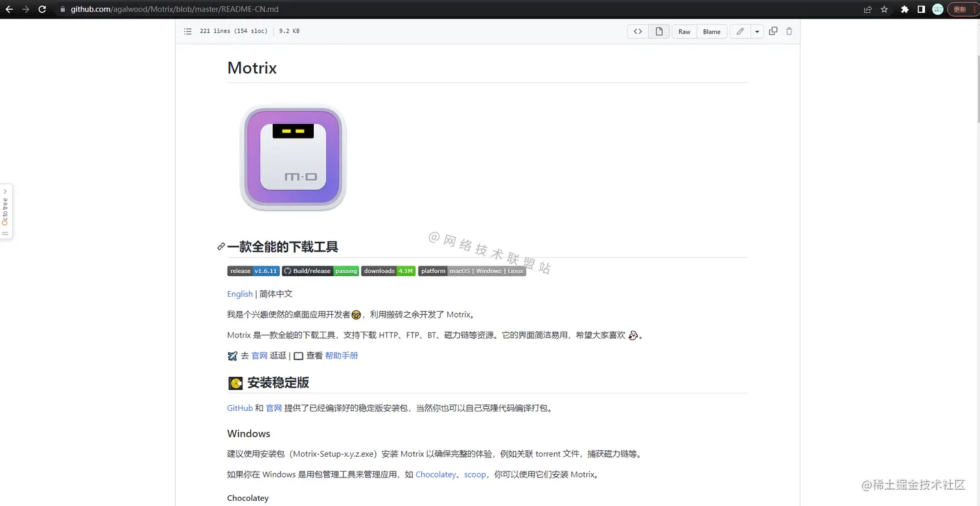Select the rendered document view icon
Screen dimensions: 980x506
tap(659, 31)
